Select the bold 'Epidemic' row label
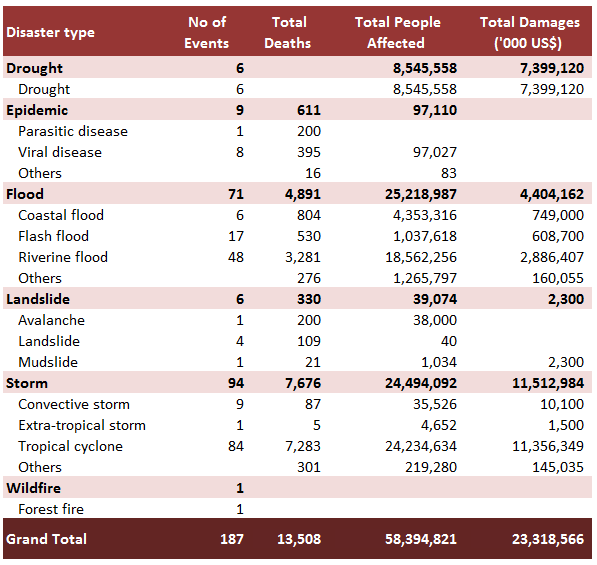Viewport: 597px width, 565px height. point(37,110)
